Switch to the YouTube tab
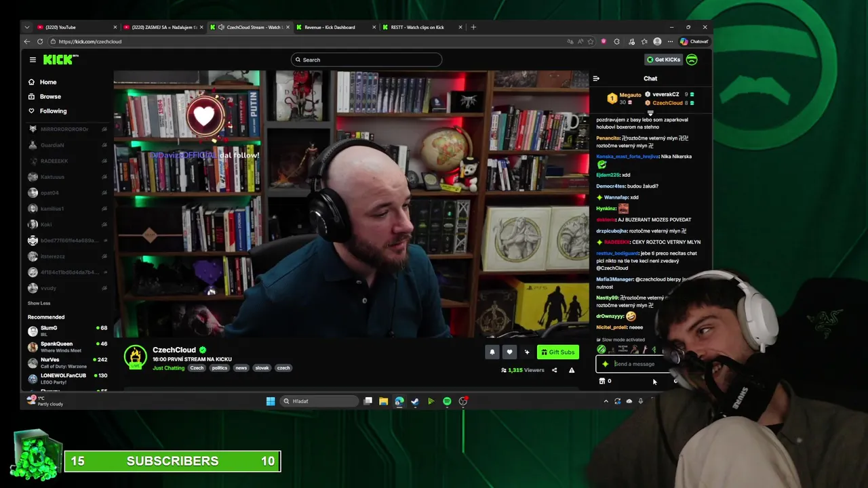The image size is (868, 488). click(76, 27)
